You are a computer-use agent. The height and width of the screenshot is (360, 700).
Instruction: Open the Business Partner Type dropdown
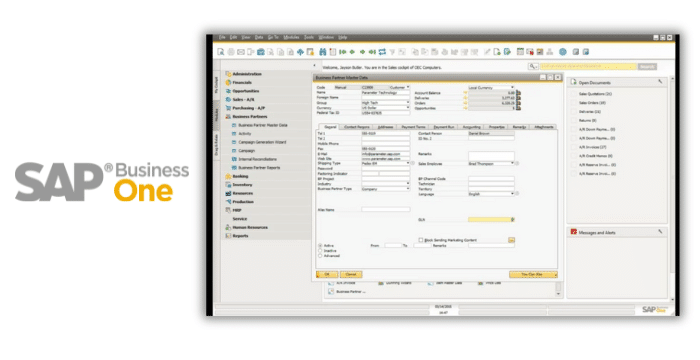[408, 189]
